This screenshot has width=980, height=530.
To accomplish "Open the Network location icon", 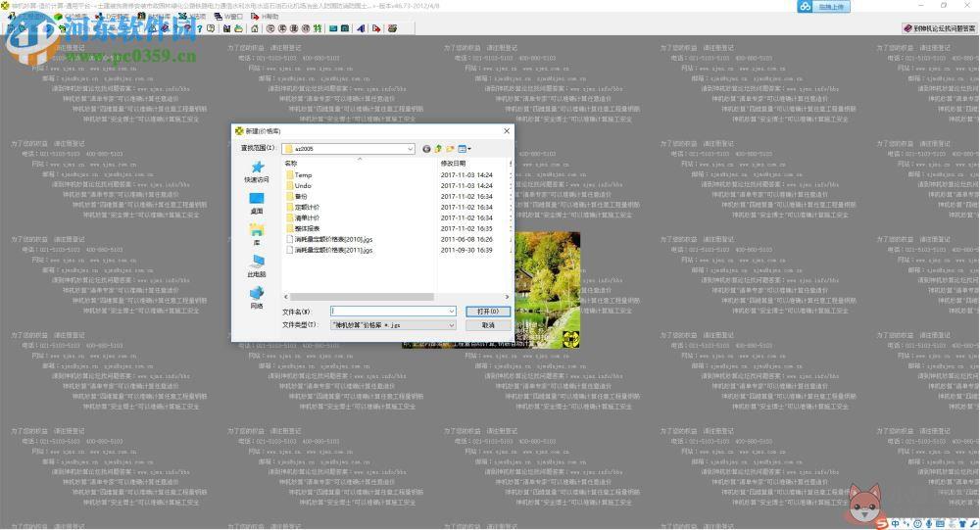I will (257, 293).
